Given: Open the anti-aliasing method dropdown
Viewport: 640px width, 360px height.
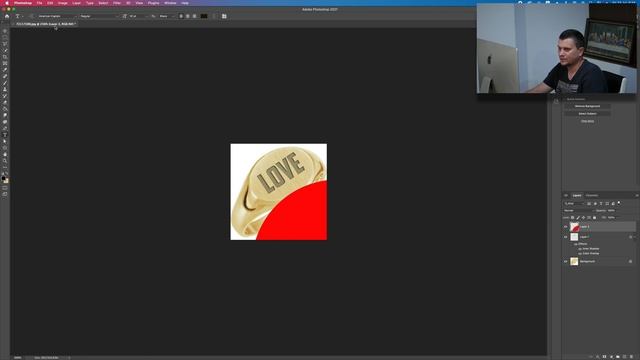Looking at the screenshot, I should pos(167,16).
